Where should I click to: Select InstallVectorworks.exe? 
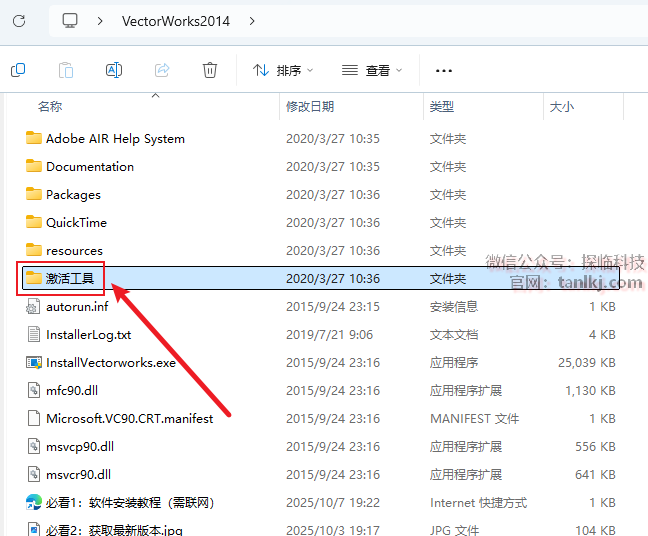(111, 362)
